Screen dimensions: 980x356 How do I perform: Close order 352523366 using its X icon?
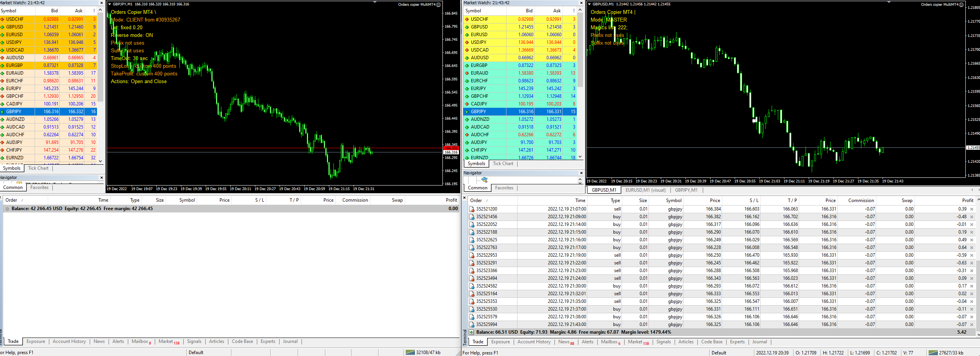[972, 271]
